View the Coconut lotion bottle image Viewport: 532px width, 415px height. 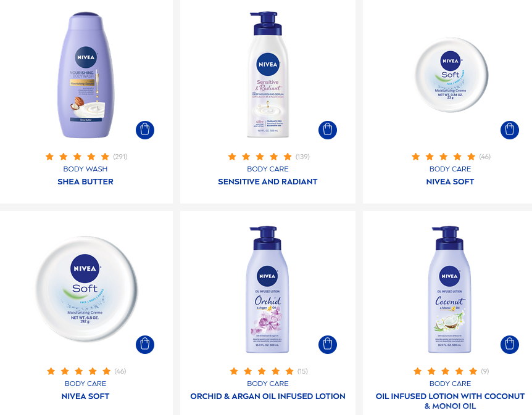point(449,290)
